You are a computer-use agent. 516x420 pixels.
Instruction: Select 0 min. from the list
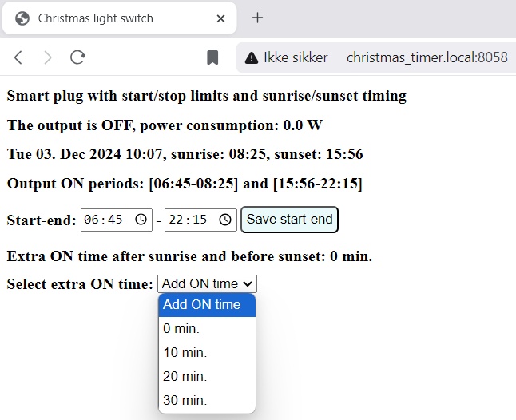207,328
